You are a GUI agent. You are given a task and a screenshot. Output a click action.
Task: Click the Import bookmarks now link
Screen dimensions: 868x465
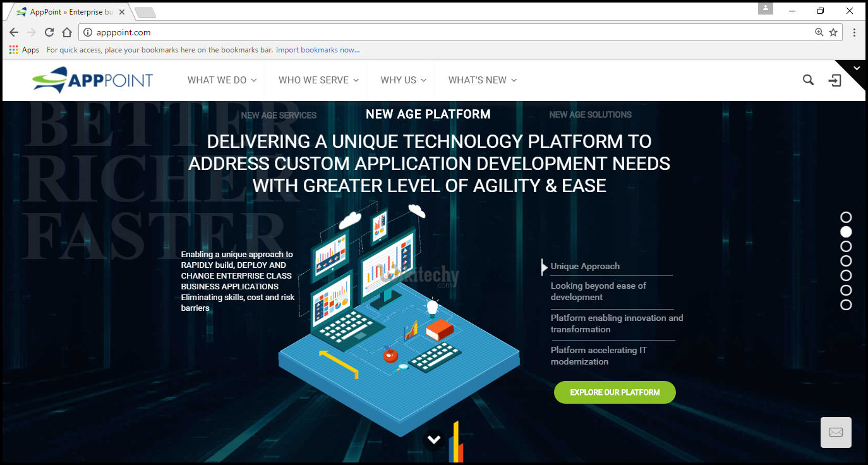[x=318, y=50]
